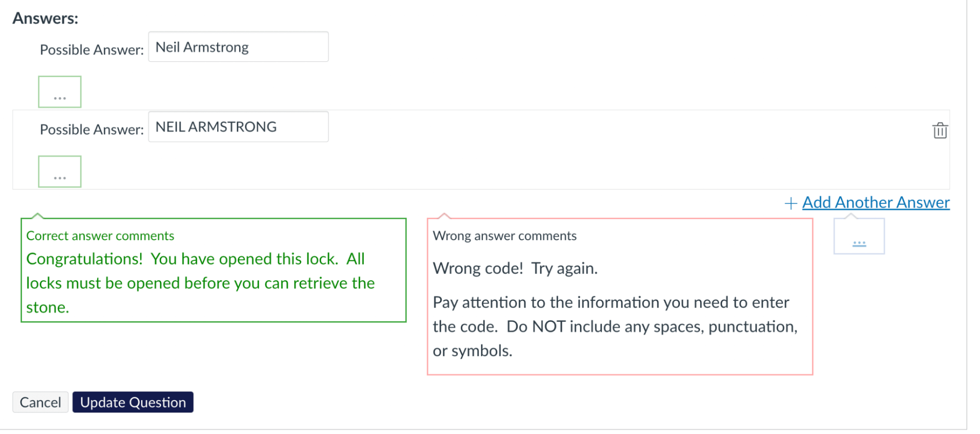Open comment box under Neil Armstrong answer
This screenshot has height=434, width=980.
tap(60, 92)
